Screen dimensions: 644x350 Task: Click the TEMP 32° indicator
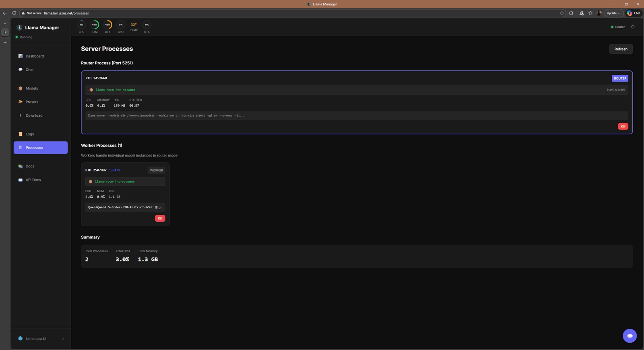pos(134,27)
